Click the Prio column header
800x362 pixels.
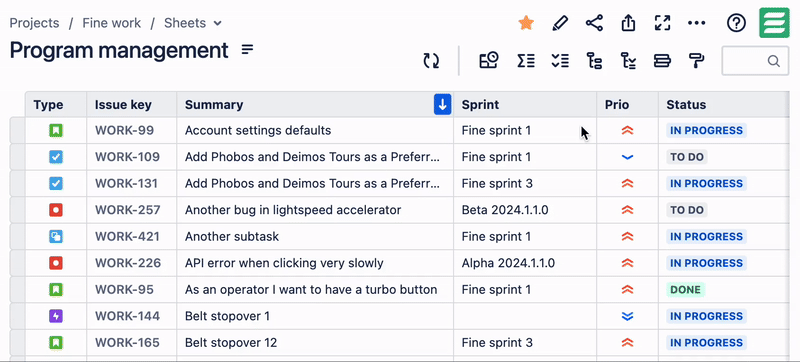[628, 105]
